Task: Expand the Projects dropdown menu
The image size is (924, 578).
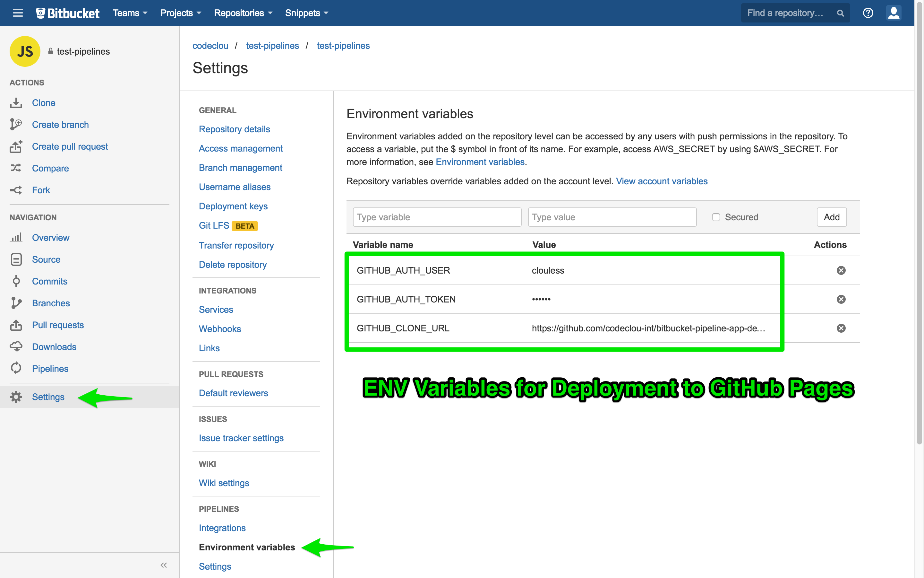Action: coord(181,13)
